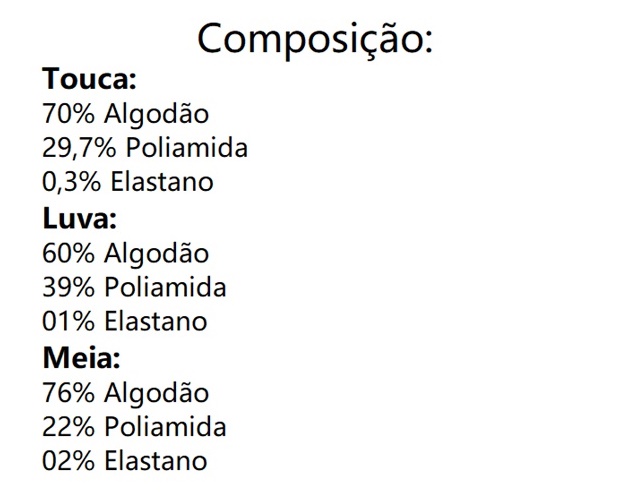Click the '70% Algodão' line

[x=126, y=114]
